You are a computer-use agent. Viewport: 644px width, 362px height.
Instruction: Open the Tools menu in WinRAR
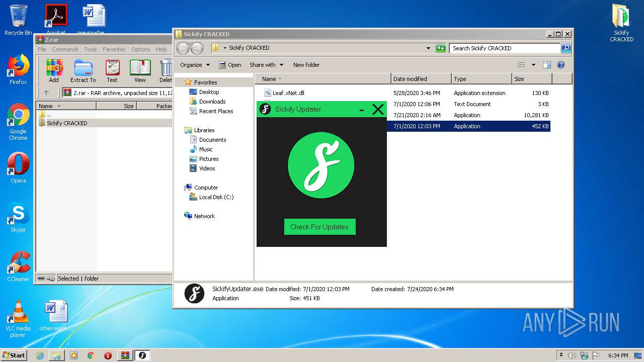pos(91,49)
